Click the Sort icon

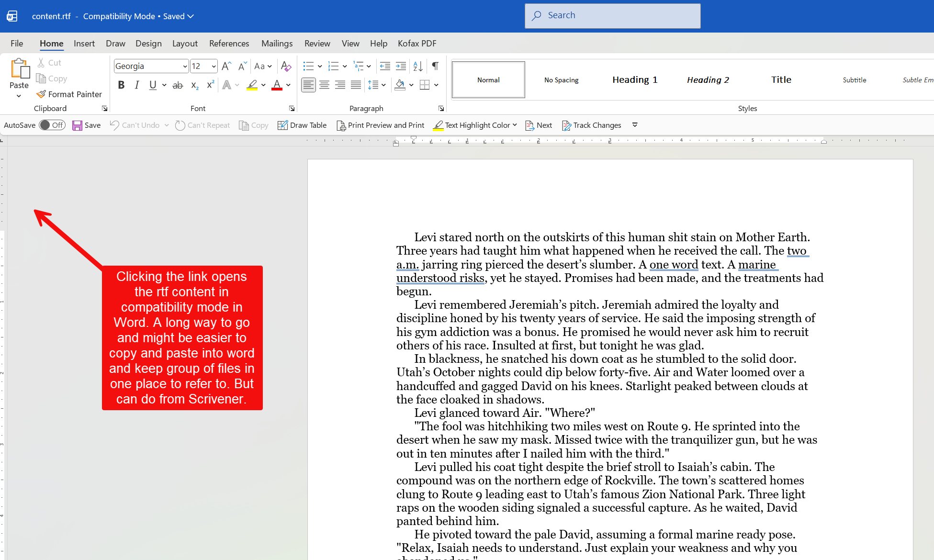pyautogui.click(x=417, y=66)
